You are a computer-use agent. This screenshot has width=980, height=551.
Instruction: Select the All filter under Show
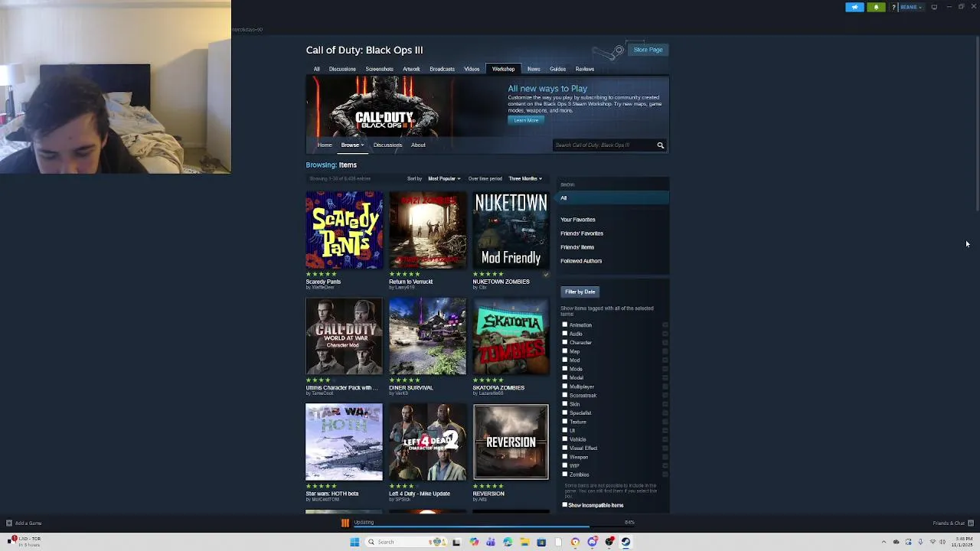[x=613, y=198]
